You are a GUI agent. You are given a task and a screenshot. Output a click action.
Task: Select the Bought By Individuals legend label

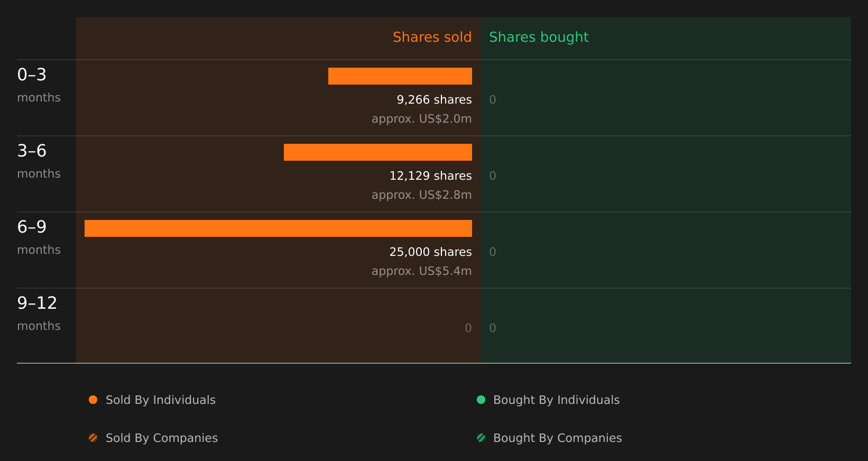click(x=557, y=400)
